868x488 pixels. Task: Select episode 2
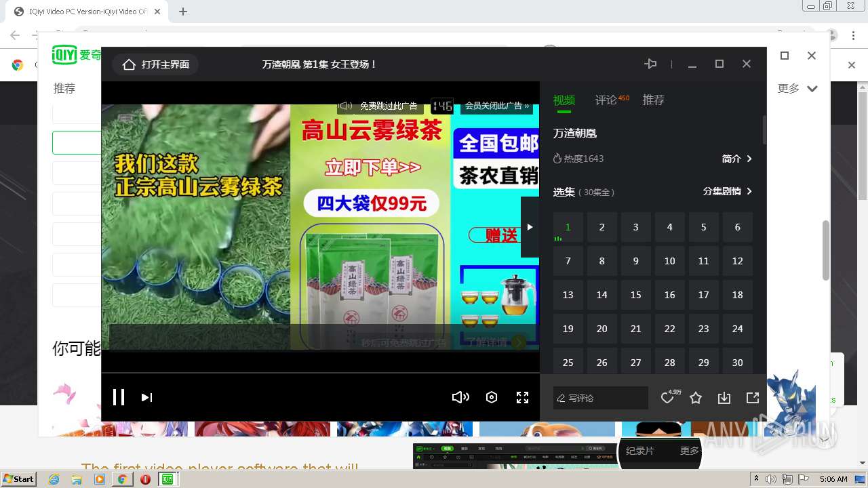point(602,227)
